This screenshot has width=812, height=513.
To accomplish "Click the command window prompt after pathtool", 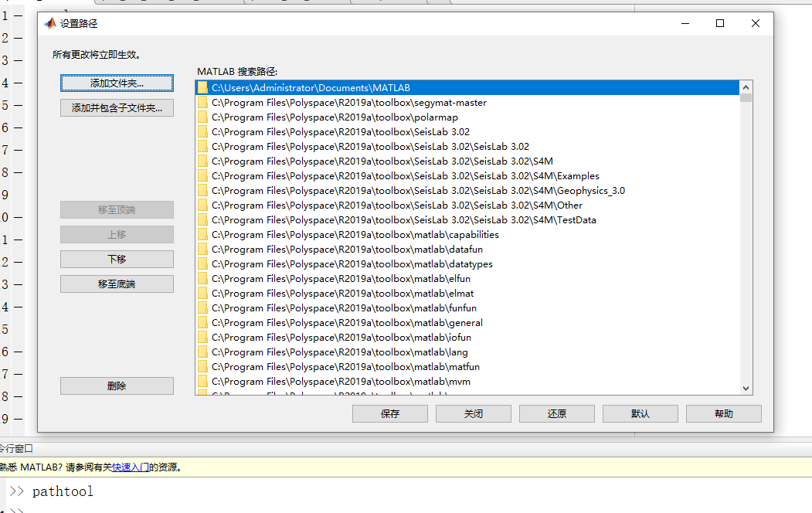I will point(100,491).
